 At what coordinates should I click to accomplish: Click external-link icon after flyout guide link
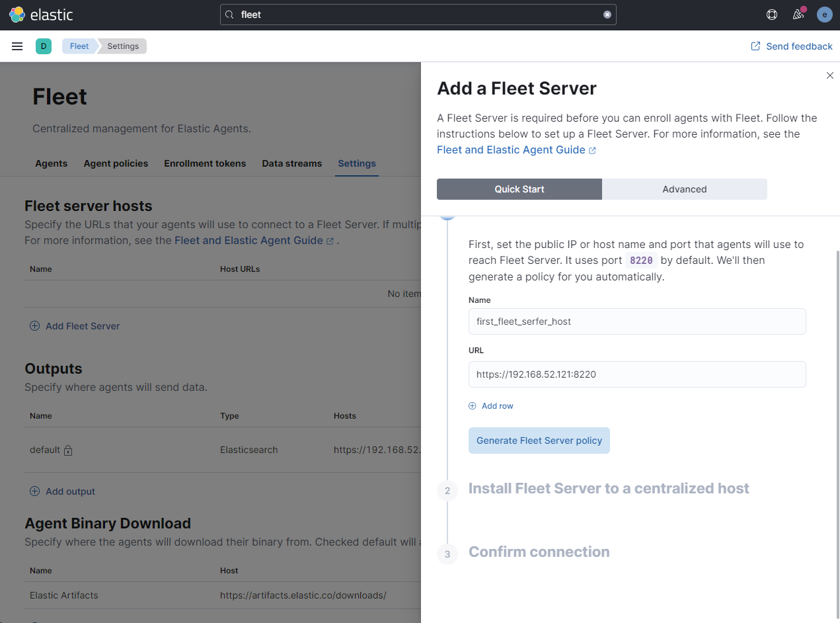coord(592,150)
